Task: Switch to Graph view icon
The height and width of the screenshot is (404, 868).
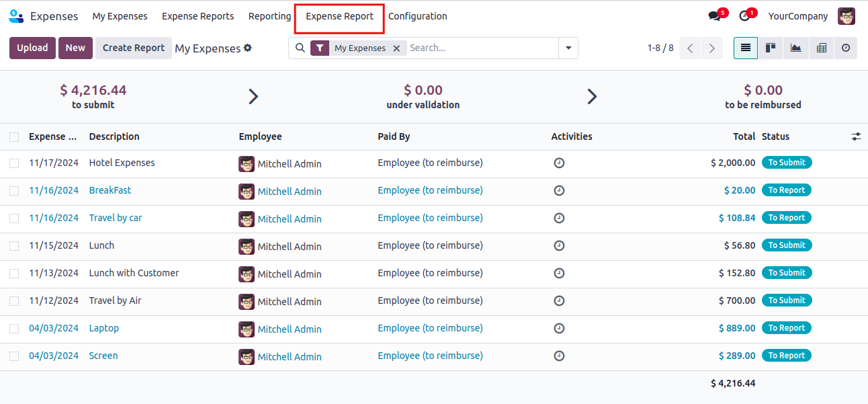Action: (796, 48)
